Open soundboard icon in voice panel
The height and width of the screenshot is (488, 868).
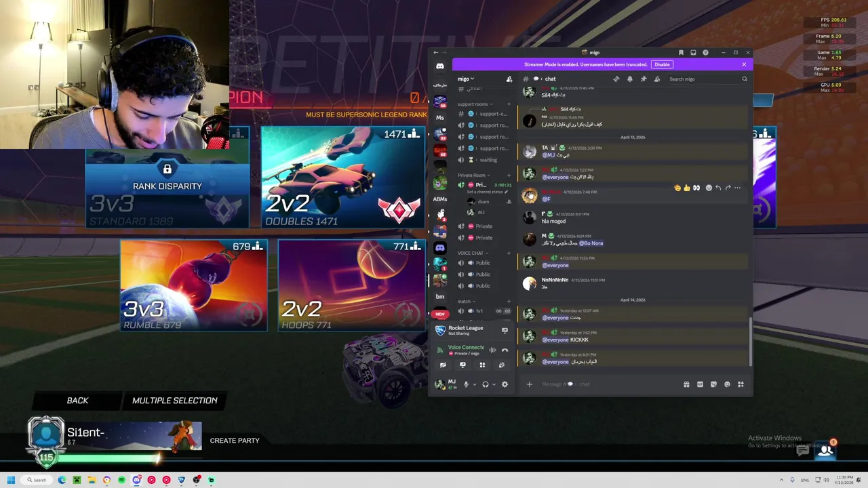pos(502,365)
